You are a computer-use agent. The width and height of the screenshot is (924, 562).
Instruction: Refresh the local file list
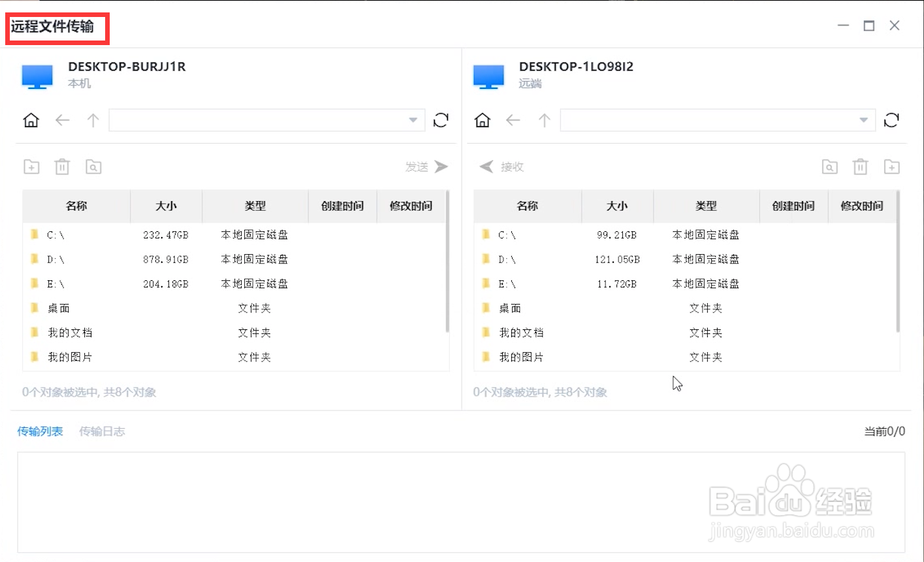[x=441, y=120]
